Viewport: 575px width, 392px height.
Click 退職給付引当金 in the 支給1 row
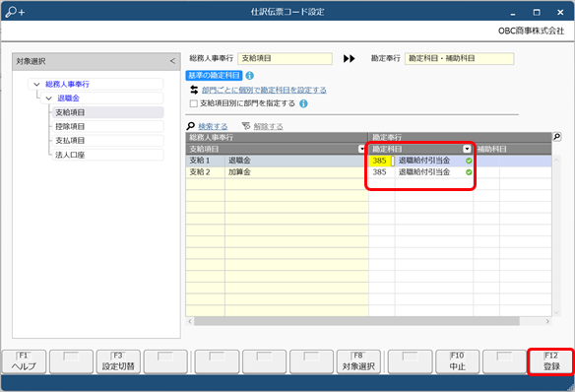[424, 161]
